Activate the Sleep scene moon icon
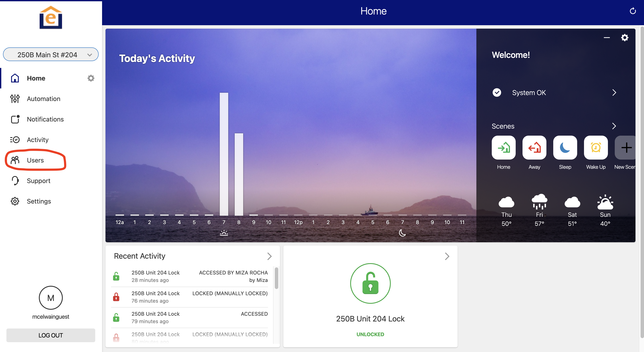Image resolution: width=644 pixels, height=352 pixels. (x=565, y=148)
